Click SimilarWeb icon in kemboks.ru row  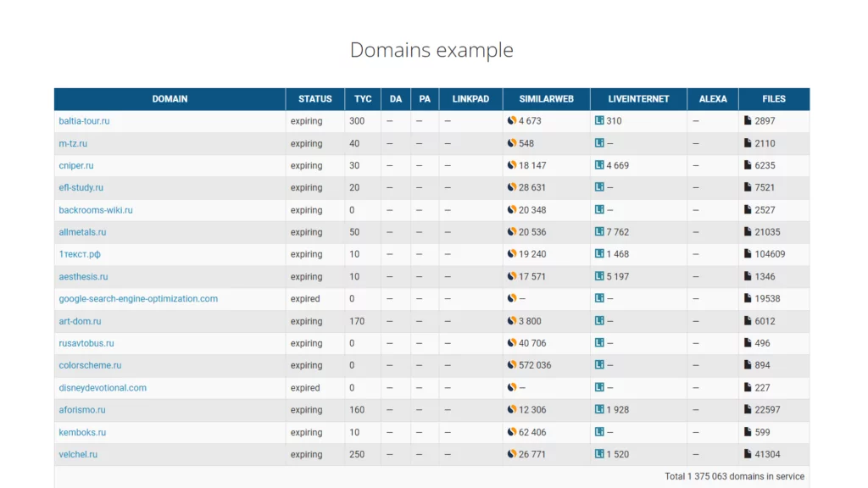(512, 432)
